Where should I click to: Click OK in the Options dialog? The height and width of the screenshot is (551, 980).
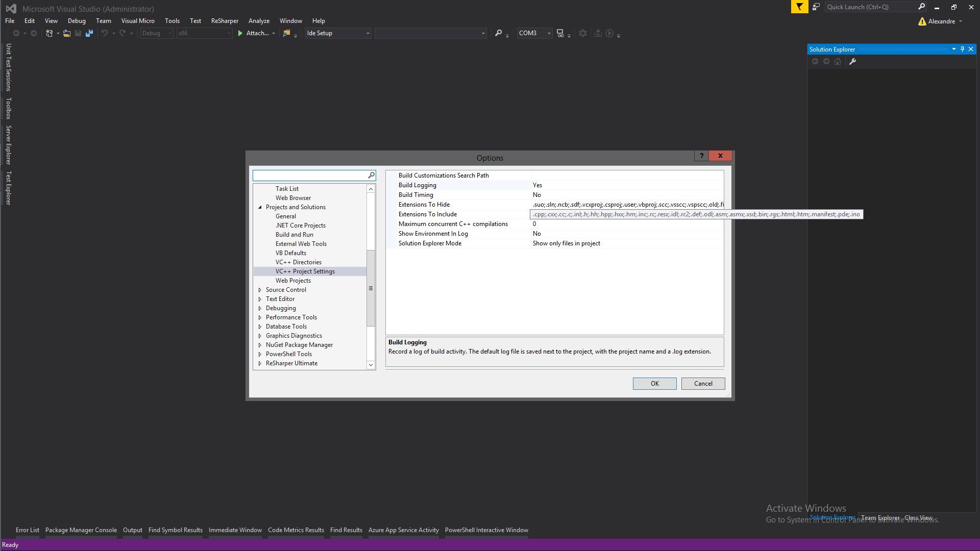(x=654, y=383)
